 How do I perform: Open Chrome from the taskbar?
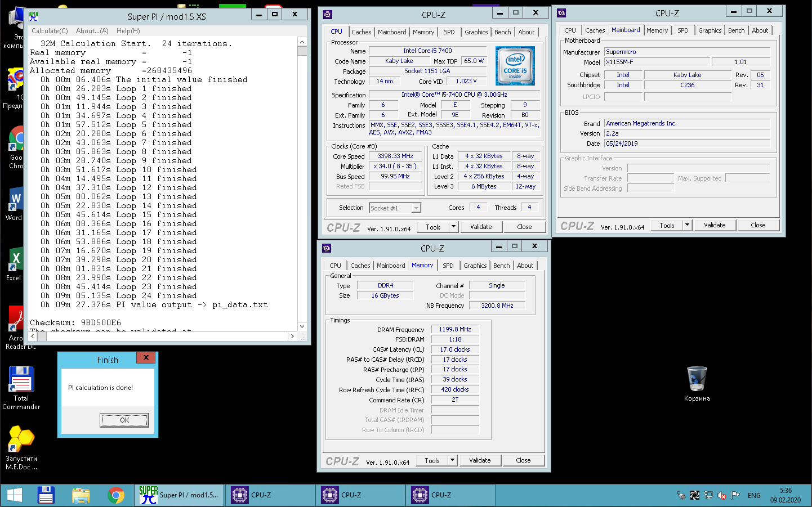pos(116,495)
